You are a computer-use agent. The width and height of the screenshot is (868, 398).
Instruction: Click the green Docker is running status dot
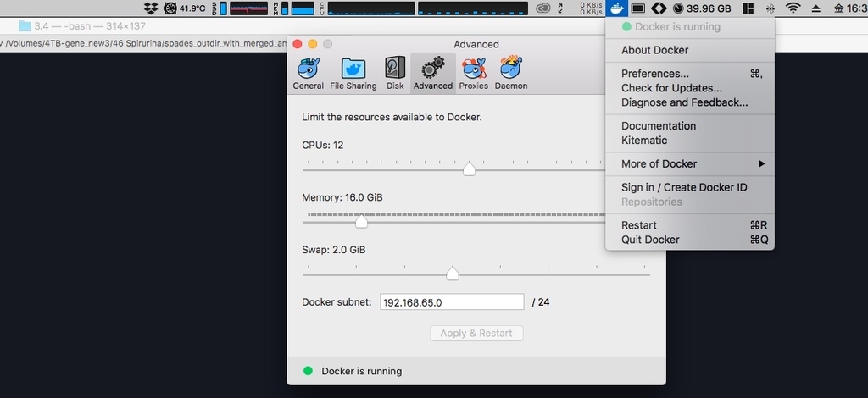pos(309,371)
